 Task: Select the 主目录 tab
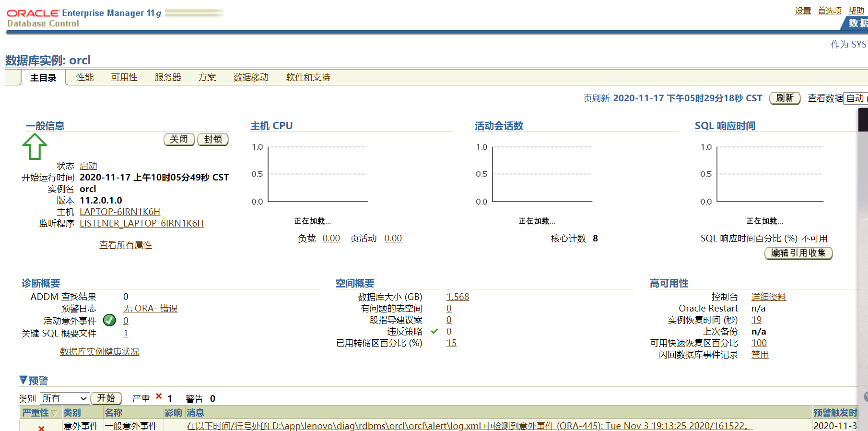coord(43,78)
